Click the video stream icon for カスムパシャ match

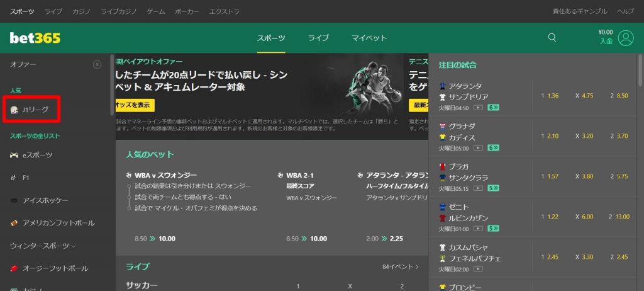point(478,269)
